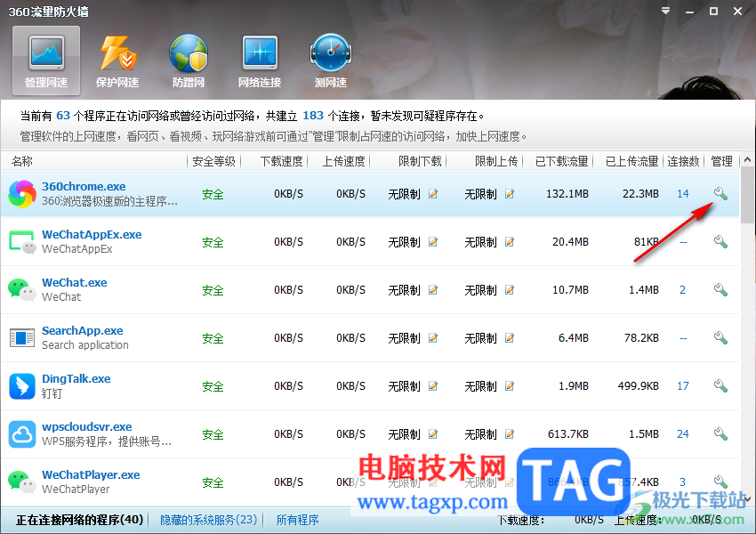The height and width of the screenshot is (534, 756).
Task: Open the 管理网速 toolbar tab
Action: [x=46, y=61]
